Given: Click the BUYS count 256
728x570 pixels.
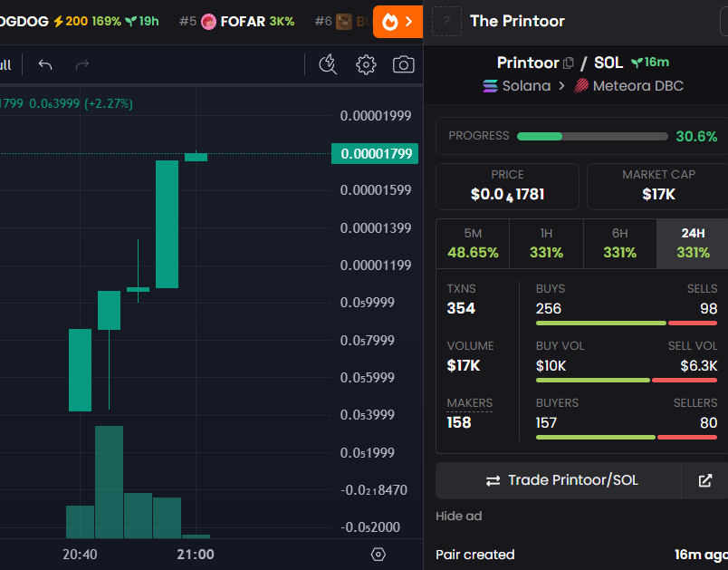Looking at the screenshot, I should click(549, 308).
